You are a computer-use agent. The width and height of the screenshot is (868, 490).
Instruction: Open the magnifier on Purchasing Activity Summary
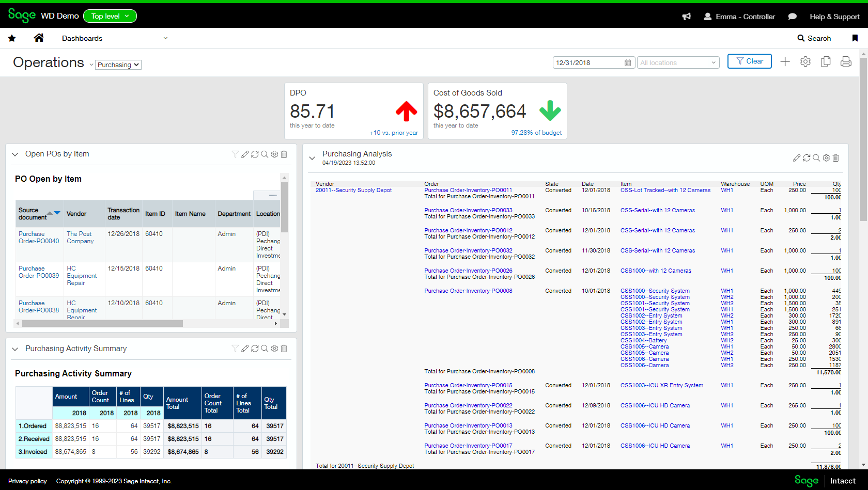265,349
